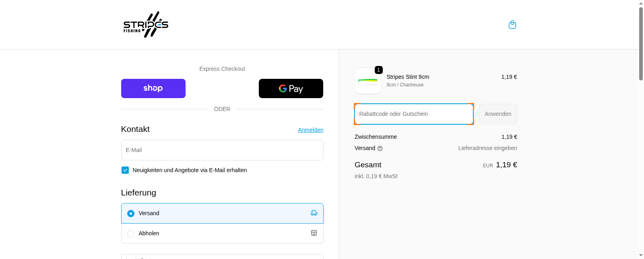The height and width of the screenshot is (259, 644).
Task: Select the Versand delivery radio option
Action: (131, 214)
